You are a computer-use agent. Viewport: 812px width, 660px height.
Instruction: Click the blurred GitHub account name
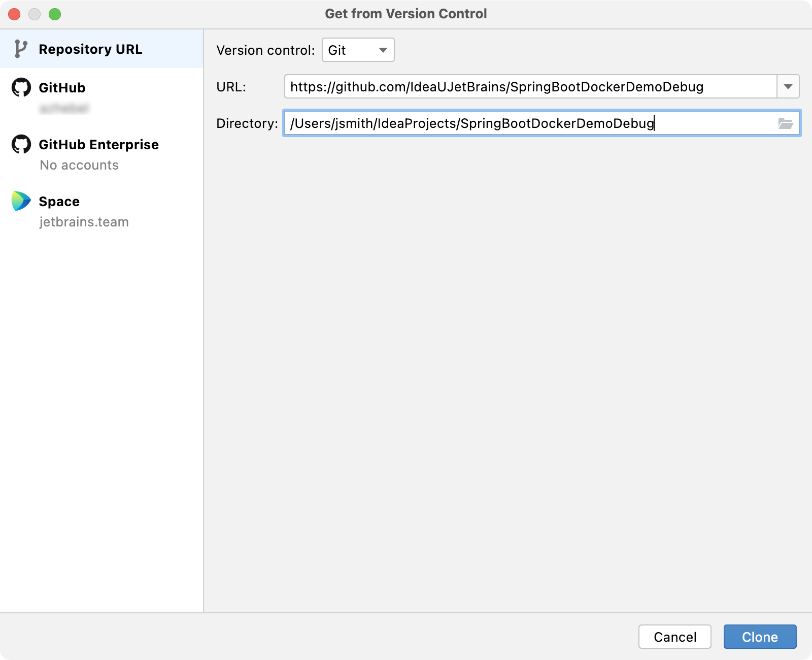(x=64, y=108)
